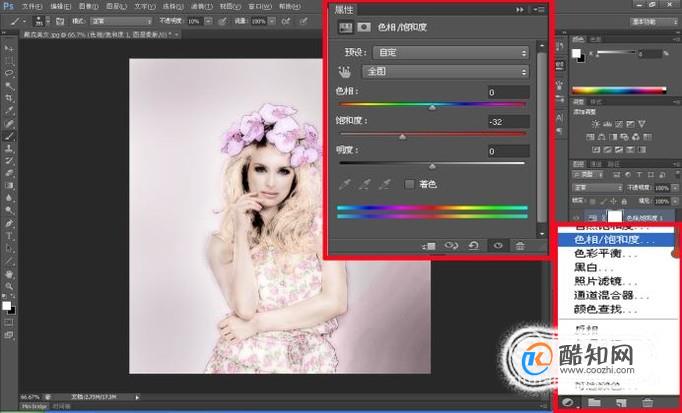Viewport: 682px width, 413px height.
Task: Select the Pen tool
Action: pos(9,223)
